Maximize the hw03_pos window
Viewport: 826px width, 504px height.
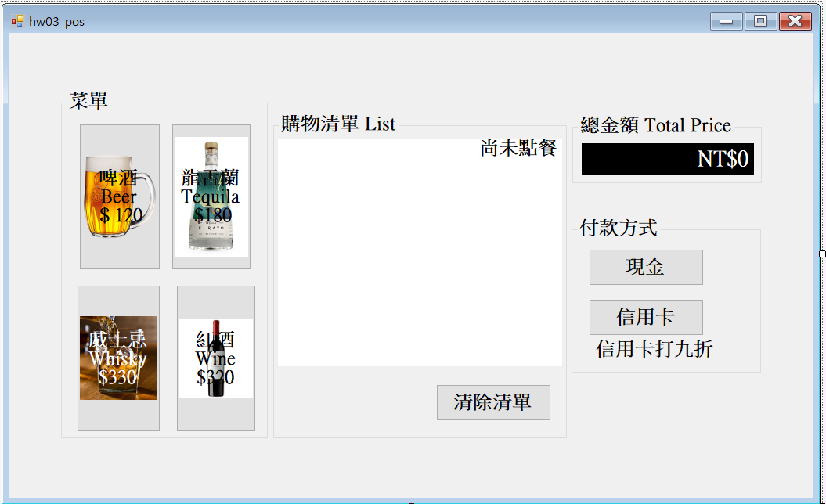[760, 21]
